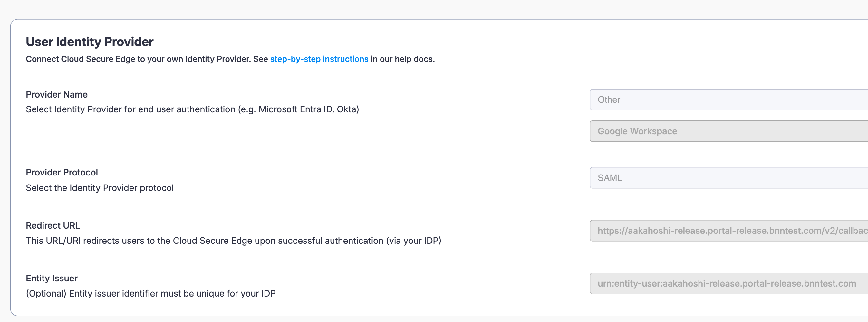Open the Provider Name dropdown showing Other

(x=728, y=100)
